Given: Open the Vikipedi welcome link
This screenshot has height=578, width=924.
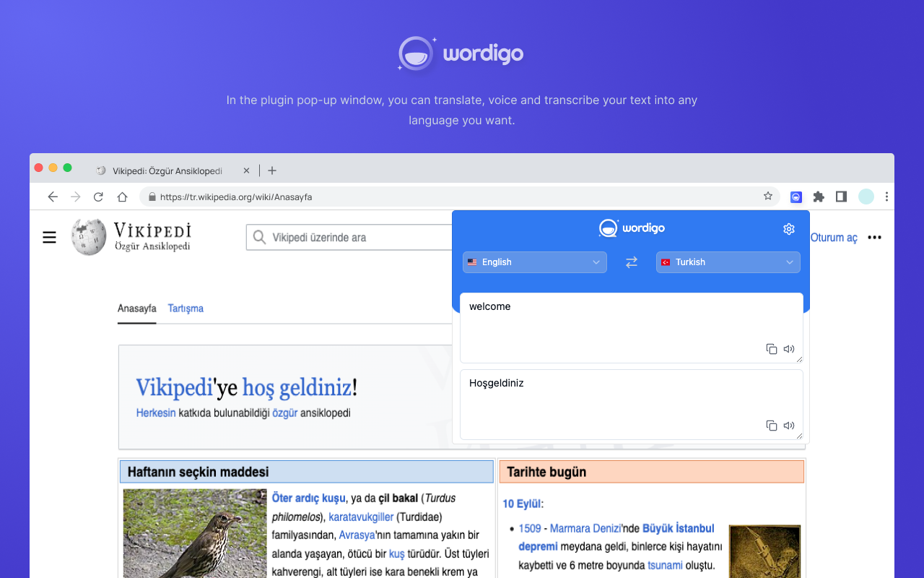Looking at the screenshot, I should click(174, 387).
